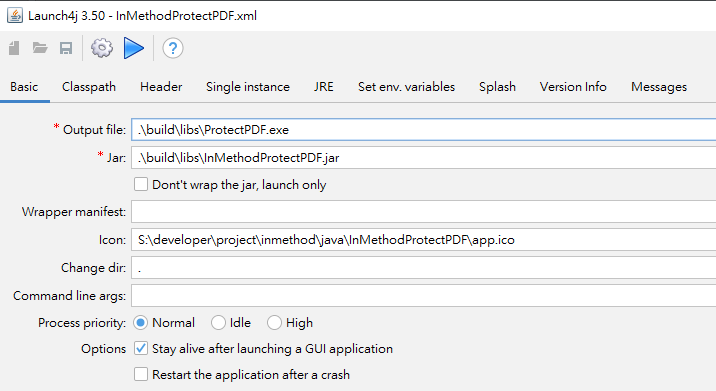Click the Launch4j title bar app icon
This screenshot has width=716, height=391.
15,16
